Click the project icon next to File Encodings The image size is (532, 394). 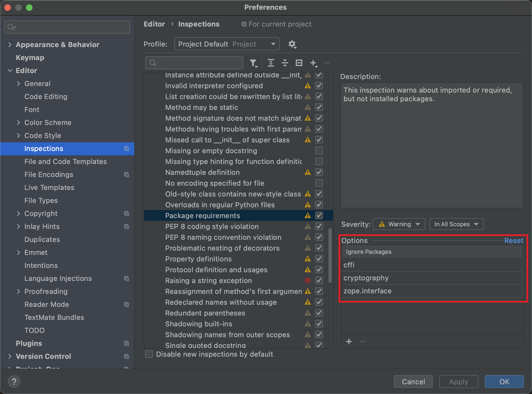126,175
